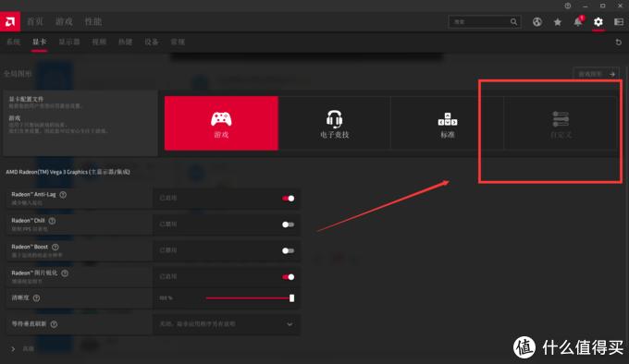The height and width of the screenshot is (364, 629).
Task: Select the 标准 keyboard profile tile
Action: click(x=448, y=124)
